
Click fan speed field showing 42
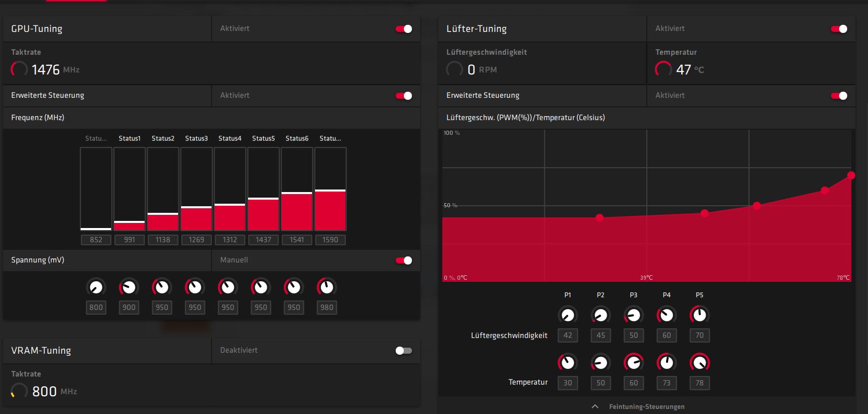(568, 335)
